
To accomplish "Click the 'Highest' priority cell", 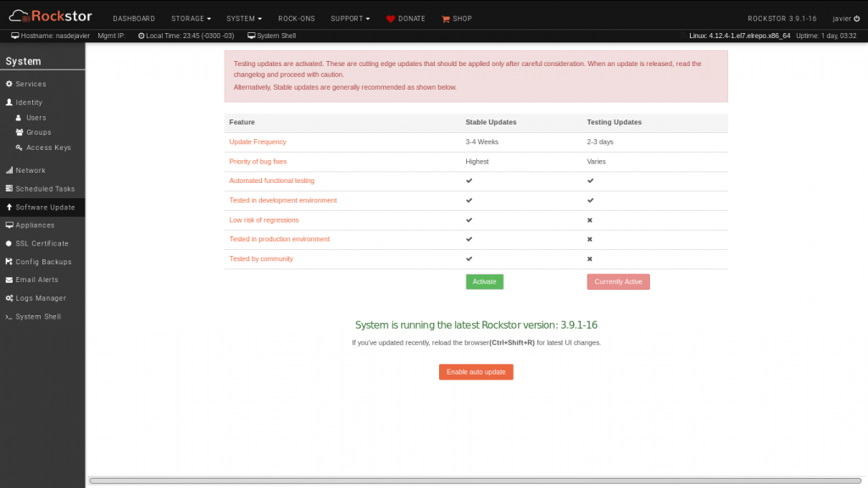I will tap(477, 162).
